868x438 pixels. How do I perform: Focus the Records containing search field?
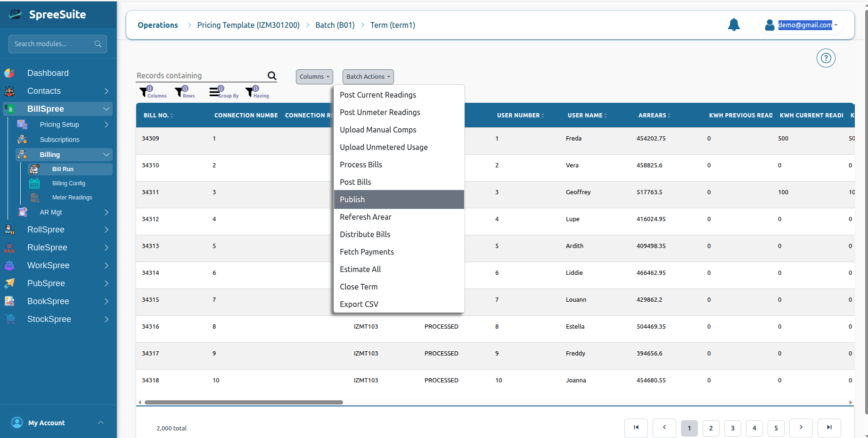click(200, 75)
